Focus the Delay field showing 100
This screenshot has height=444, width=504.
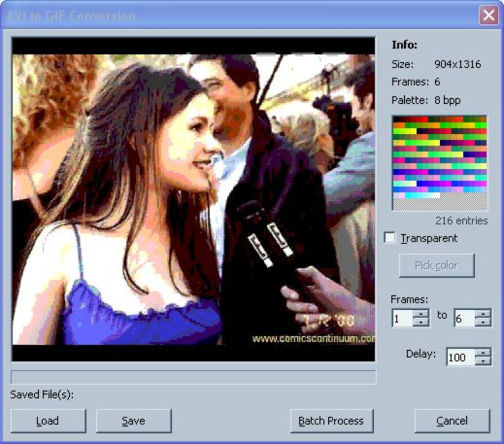pos(461,357)
